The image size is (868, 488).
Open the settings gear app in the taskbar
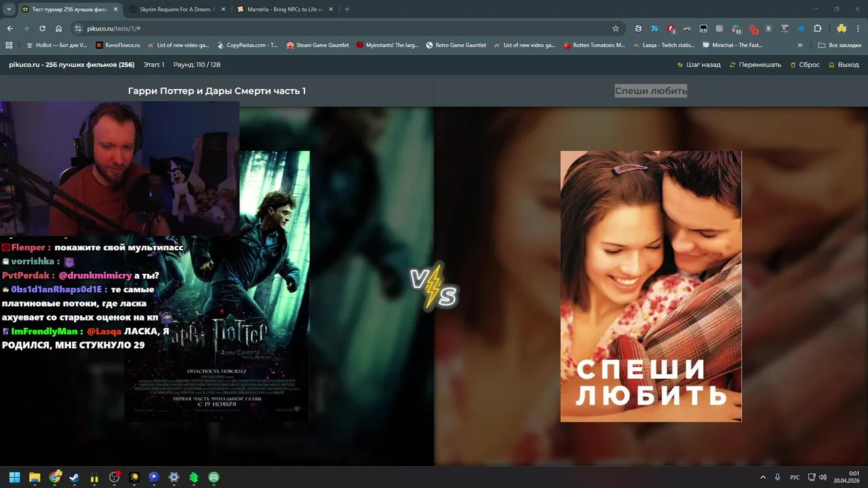[x=174, y=477]
